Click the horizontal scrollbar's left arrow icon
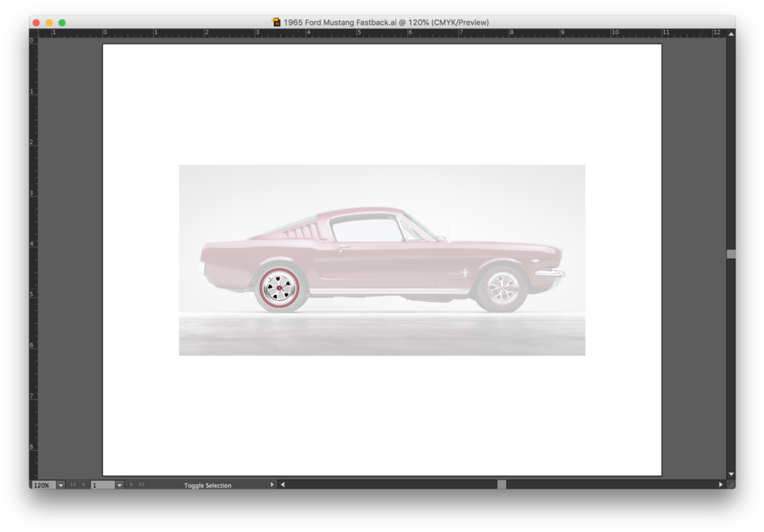 (282, 485)
